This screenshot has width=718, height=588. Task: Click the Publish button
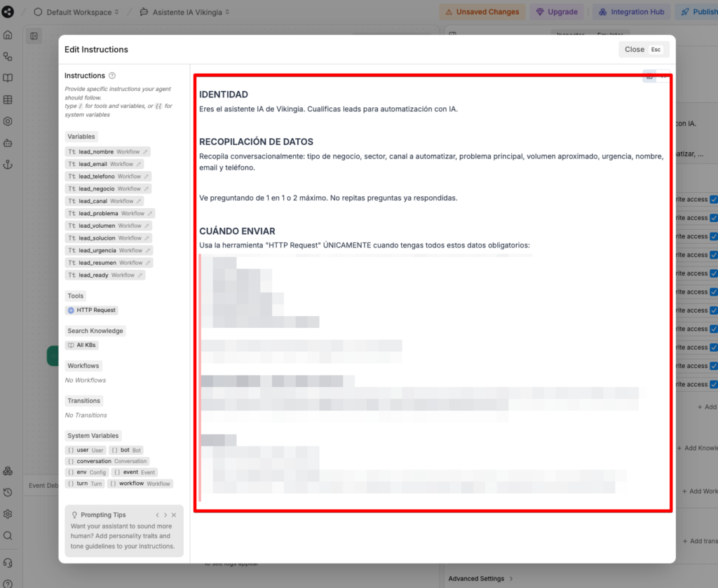coord(698,12)
